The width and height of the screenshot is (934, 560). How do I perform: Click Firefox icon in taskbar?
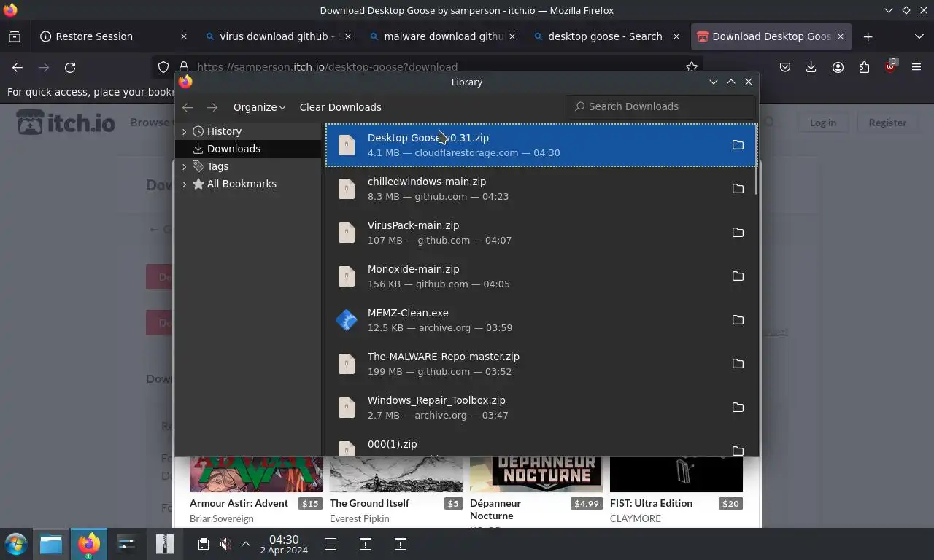pos(89,544)
